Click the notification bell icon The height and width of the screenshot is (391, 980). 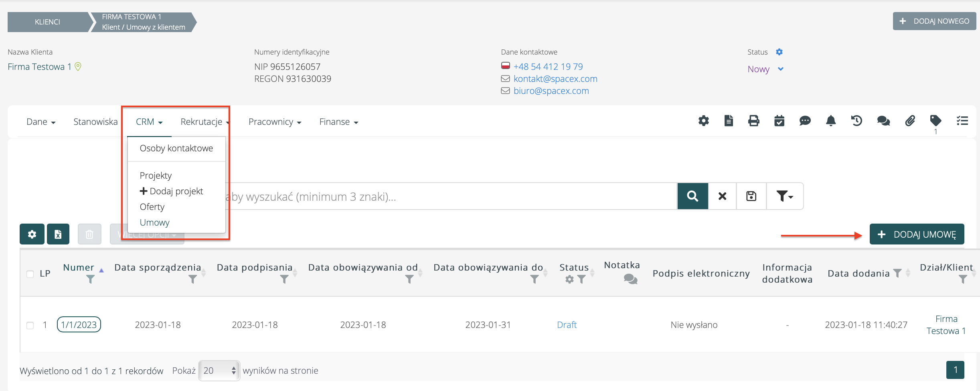click(831, 121)
